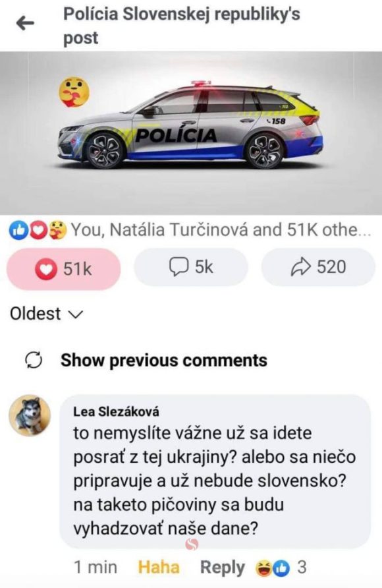Click the blue like reaction icon in summary
Screen dimensions: 382x588
18,230
